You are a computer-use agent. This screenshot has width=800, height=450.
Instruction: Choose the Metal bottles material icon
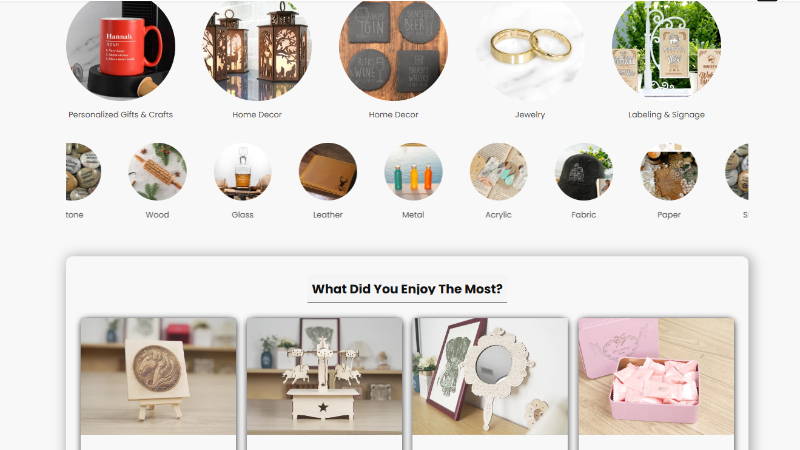tap(413, 171)
